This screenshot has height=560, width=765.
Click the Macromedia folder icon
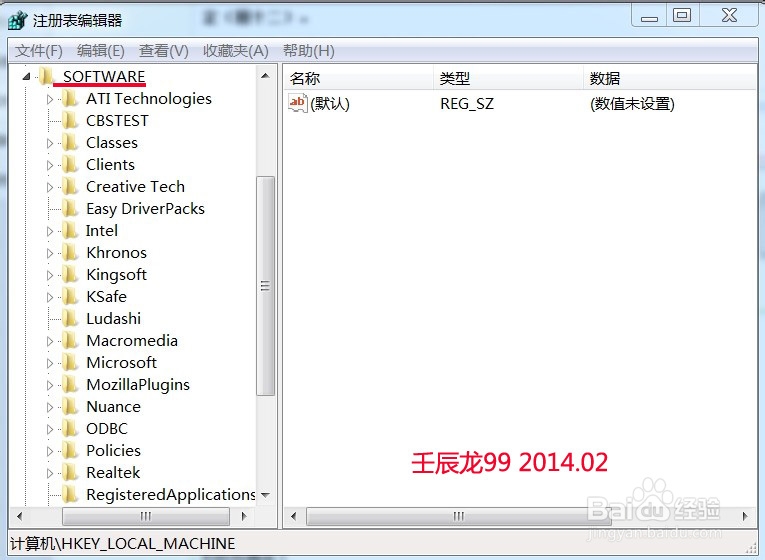70,340
